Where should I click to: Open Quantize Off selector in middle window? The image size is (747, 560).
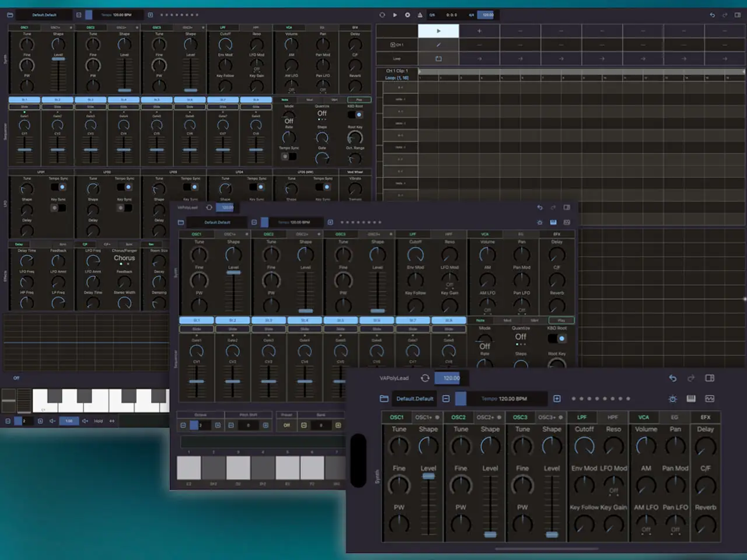coord(521,337)
